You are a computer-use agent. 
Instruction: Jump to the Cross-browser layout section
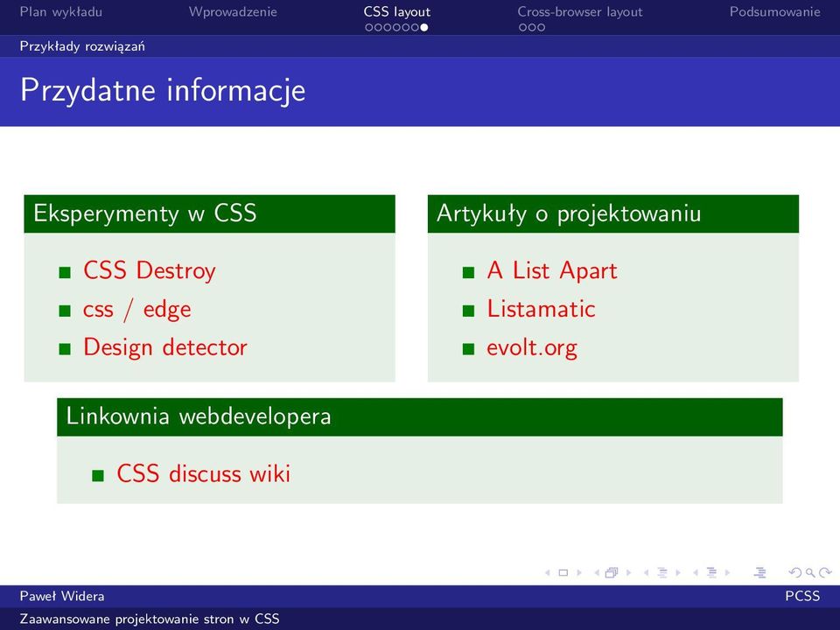point(579,11)
